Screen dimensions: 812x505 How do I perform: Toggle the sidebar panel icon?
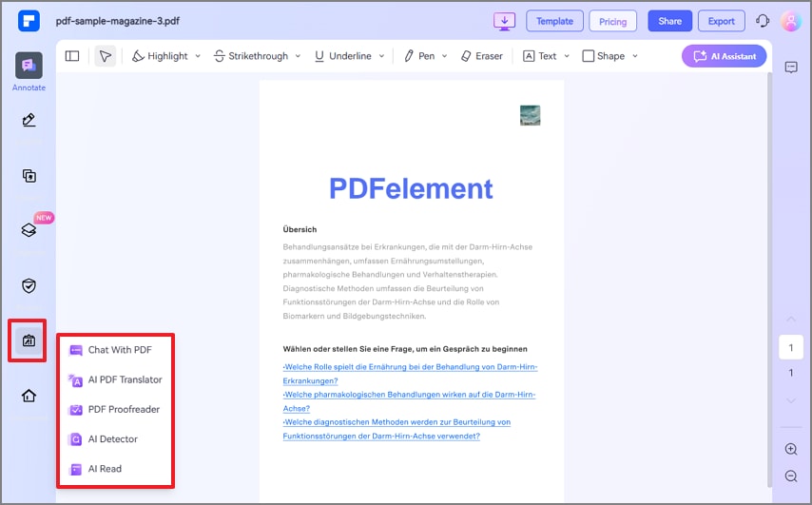(x=72, y=56)
